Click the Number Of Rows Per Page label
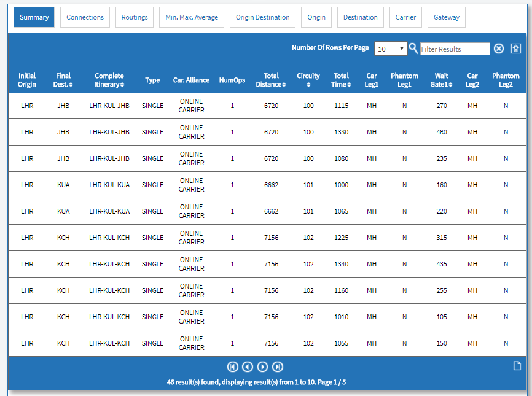The image size is (532, 396). click(x=330, y=48)
